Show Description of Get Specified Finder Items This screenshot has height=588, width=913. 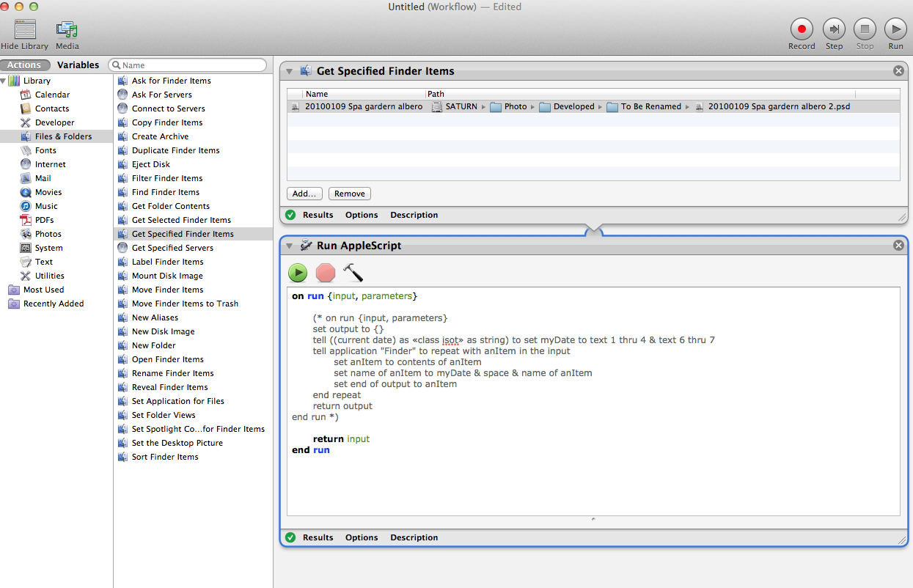pyautogui.click(x=414, y=215)
